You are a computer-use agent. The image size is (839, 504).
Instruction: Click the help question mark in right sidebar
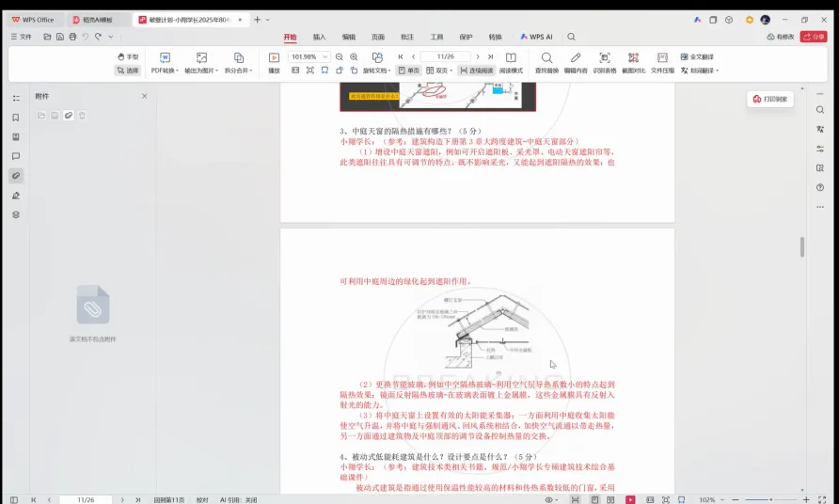[x=820, y=187]
